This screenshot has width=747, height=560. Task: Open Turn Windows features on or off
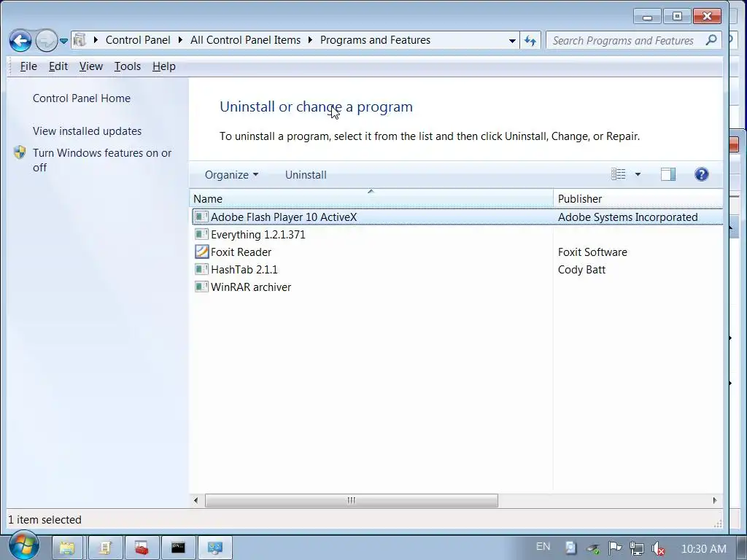pos(102,160)
